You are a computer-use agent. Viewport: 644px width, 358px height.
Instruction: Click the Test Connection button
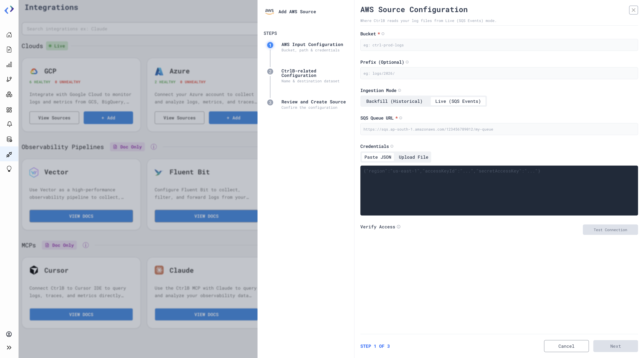coord(610,230)
